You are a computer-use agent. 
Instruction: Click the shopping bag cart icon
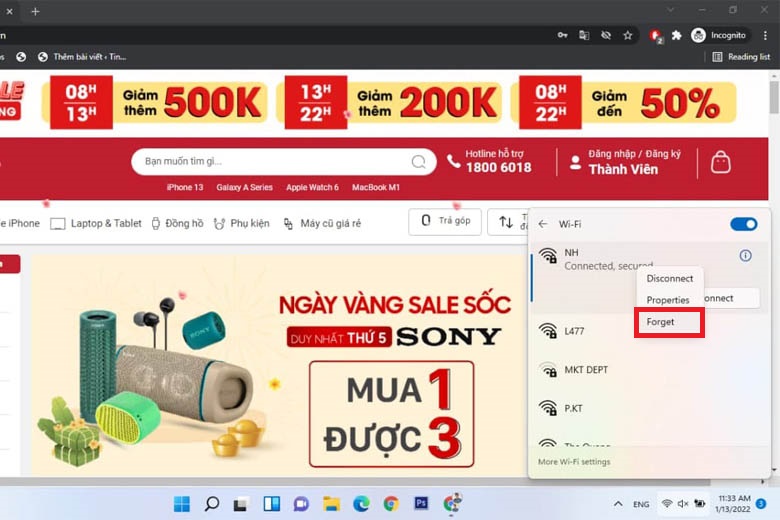tap(720, 162)
